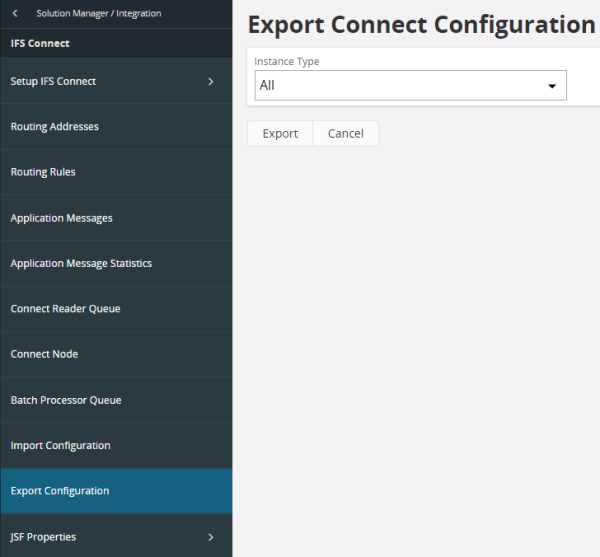Select the highlighted Export Configuration item
This screenshot has width=600, height=557.
[116, 491]
